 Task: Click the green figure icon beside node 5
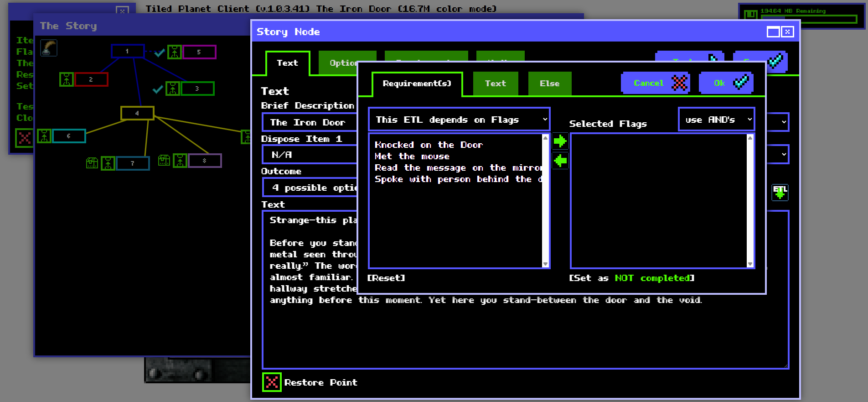(x=175, y=52)
